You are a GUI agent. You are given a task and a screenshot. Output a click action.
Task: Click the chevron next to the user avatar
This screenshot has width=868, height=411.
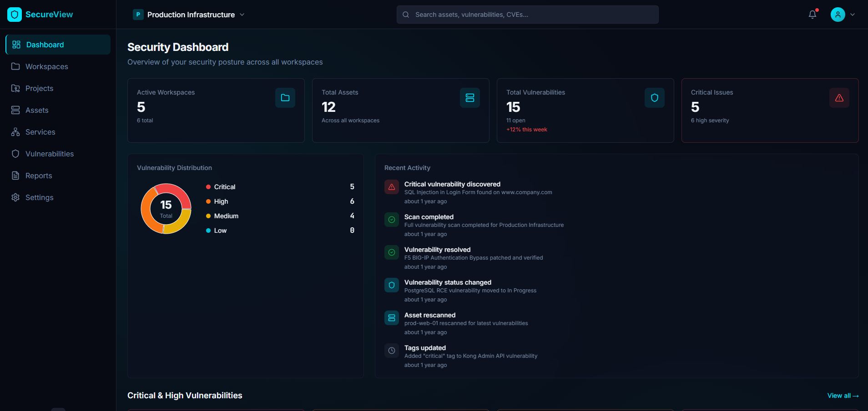point(853,15)
